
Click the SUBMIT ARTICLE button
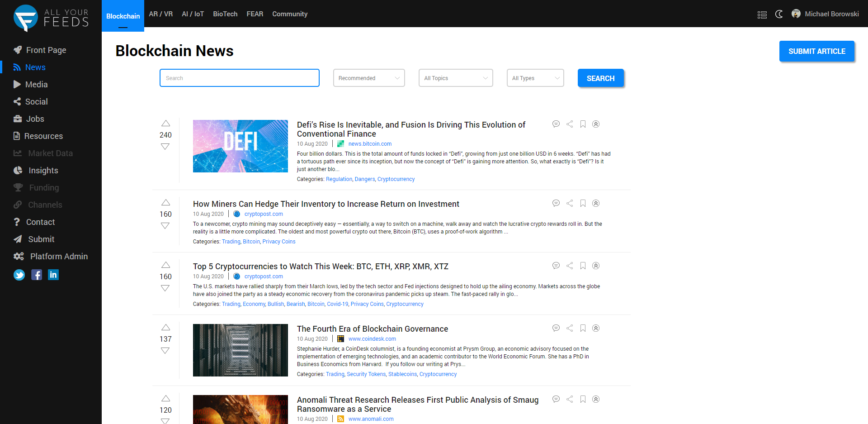click(817, 51)
